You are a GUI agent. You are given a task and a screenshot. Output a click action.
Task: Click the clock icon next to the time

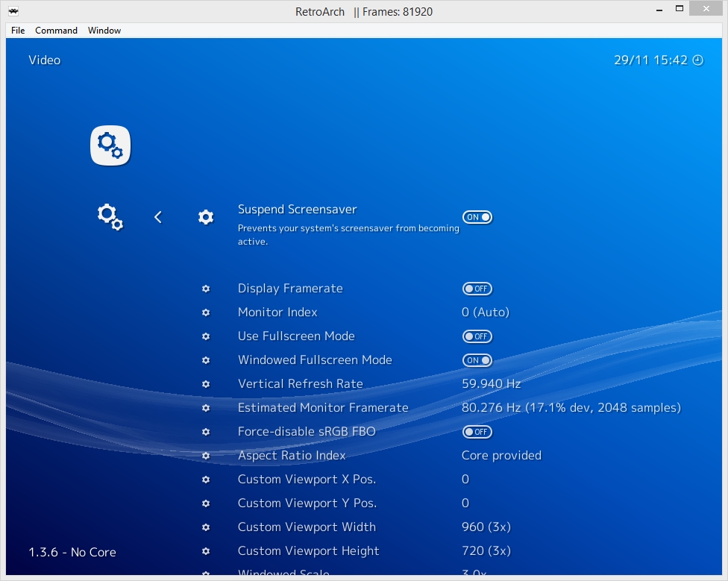coord(698,60)
